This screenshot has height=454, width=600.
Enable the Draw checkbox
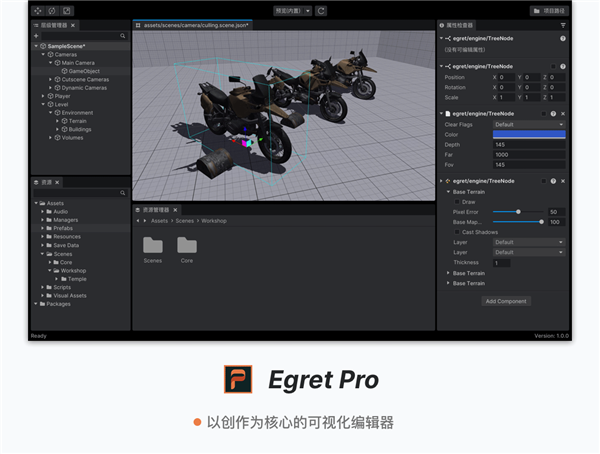[x=457, y=202]
